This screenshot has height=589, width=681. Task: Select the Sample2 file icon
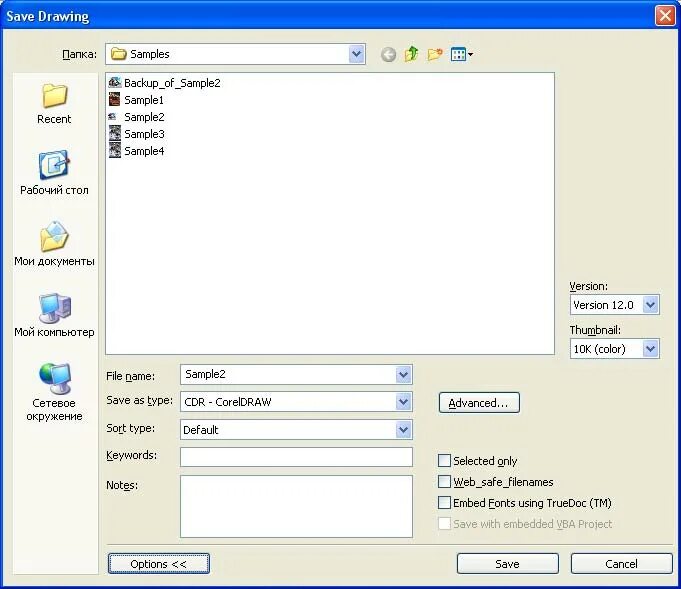coord(112,116)
